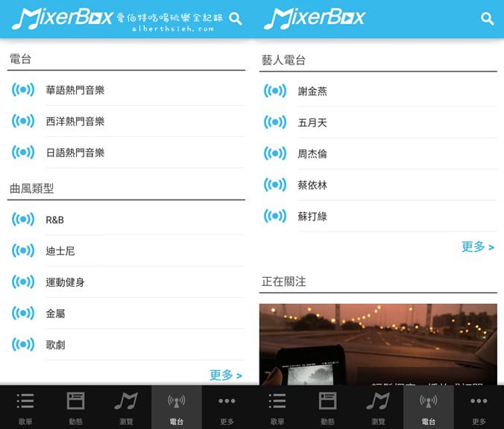Viewport: 504px width, 429px height.
Task: Click the MixerBox logo above the 曲風類型 screen
Action: (63, 18)
